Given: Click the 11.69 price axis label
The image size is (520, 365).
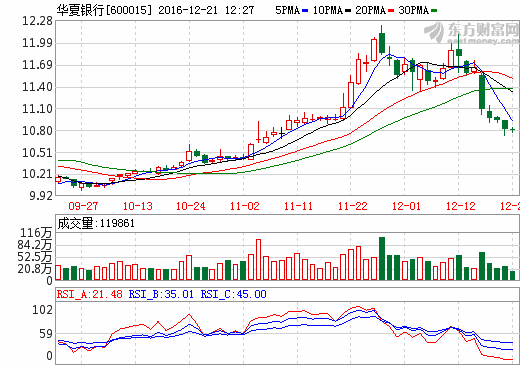Looking at the screenshot, I should pos(37,65).
